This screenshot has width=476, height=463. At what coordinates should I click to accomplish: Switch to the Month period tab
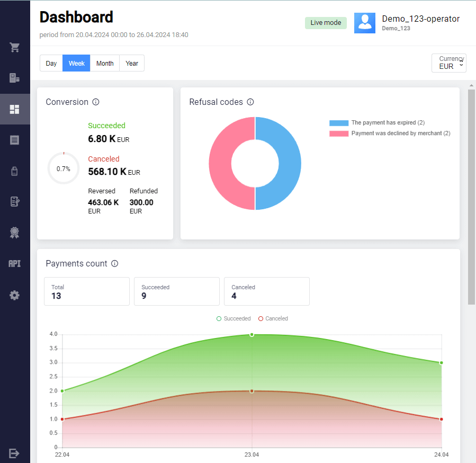point(105,64)
